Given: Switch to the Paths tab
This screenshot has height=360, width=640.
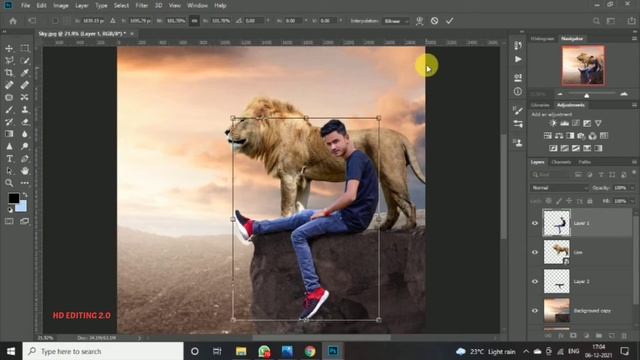Looking at the screenshot, I should pyautogui.click(x=584, y=162).
